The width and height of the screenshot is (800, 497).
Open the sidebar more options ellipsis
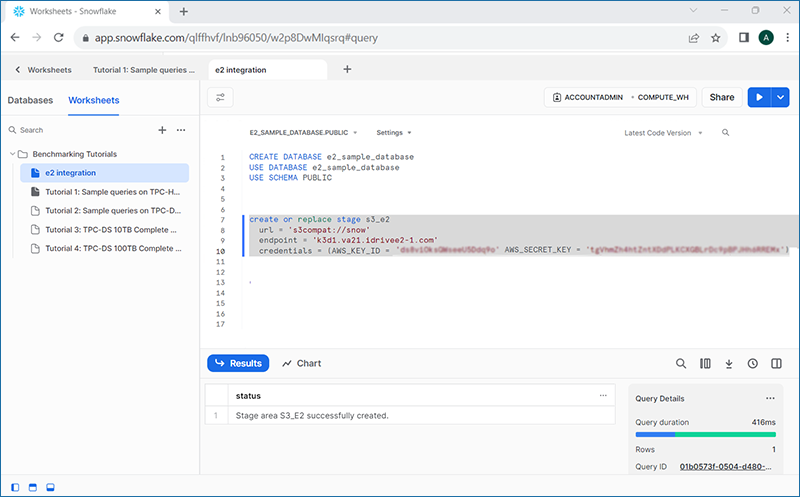pos(181,130)
